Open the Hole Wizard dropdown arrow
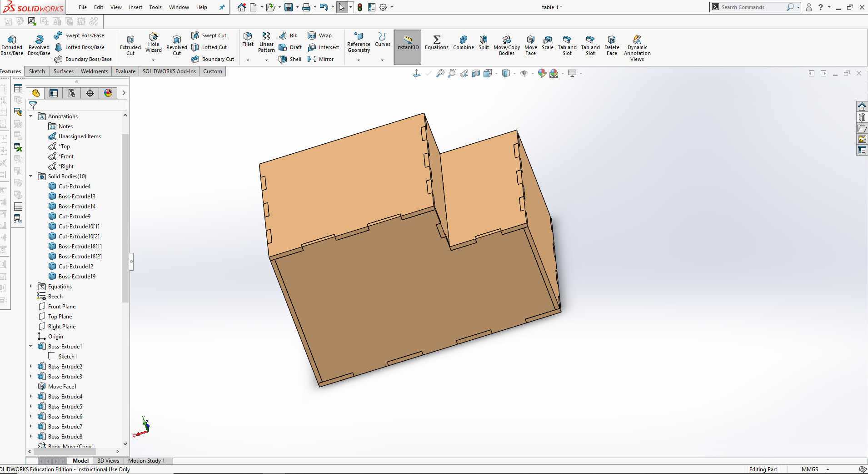868x474 pixels. [x=154, y=60]
